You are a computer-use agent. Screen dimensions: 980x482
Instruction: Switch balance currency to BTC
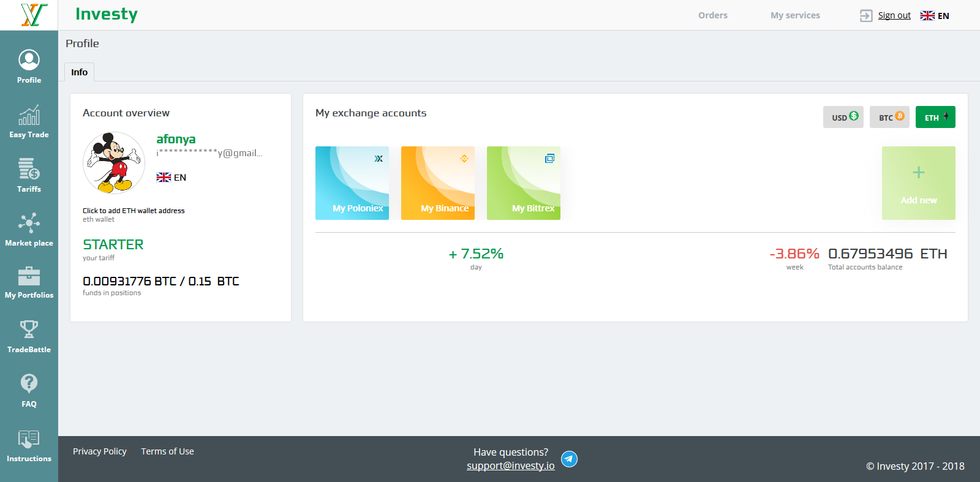coord(889,117)
